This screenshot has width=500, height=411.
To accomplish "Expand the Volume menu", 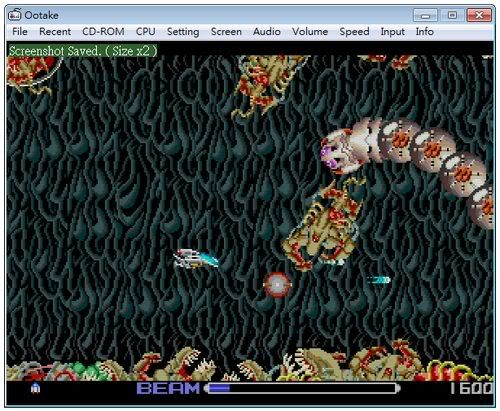I will coord(310,32).
